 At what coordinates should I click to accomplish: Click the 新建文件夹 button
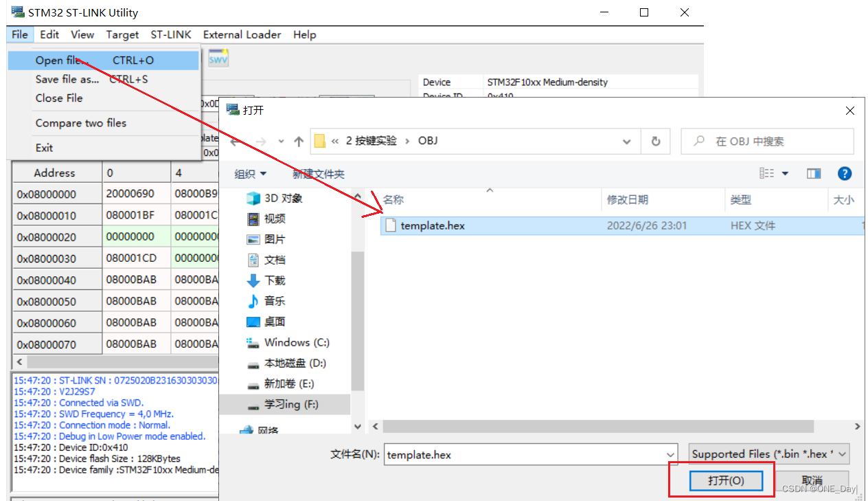[319, 174]
